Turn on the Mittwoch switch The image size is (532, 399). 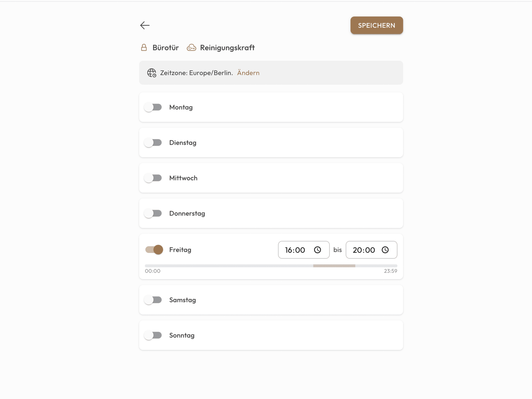[153, 178]
